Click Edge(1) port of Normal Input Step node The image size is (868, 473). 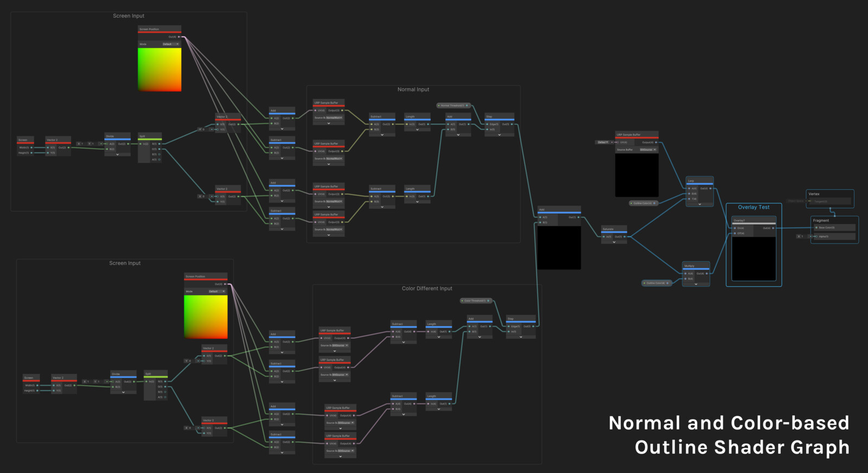487,124
